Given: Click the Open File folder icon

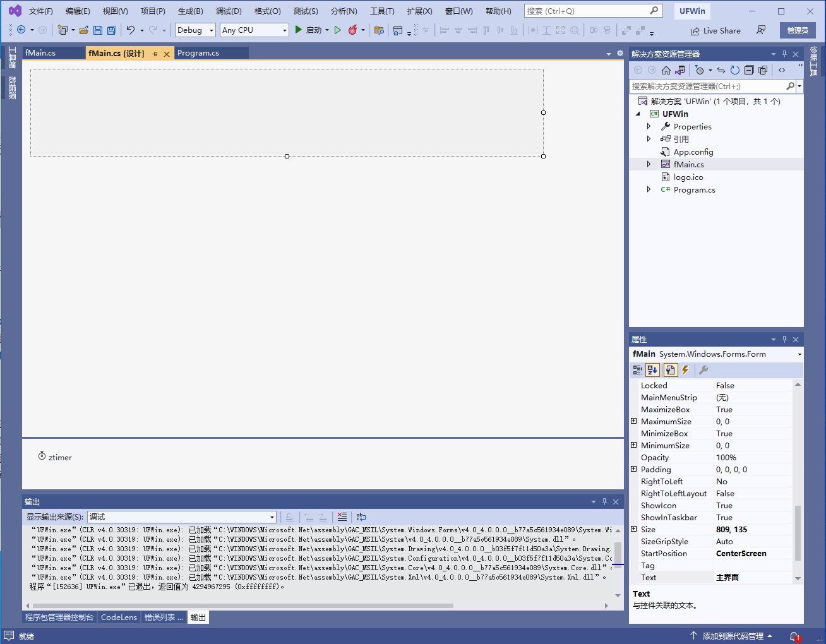Looking at the screenshot, I should [x=83, y=30].
